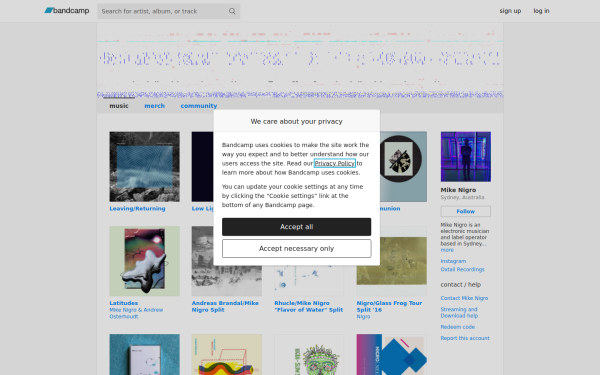Open Andreas Brandal/Mike Nigro Split link

click(x=225, y=307)
